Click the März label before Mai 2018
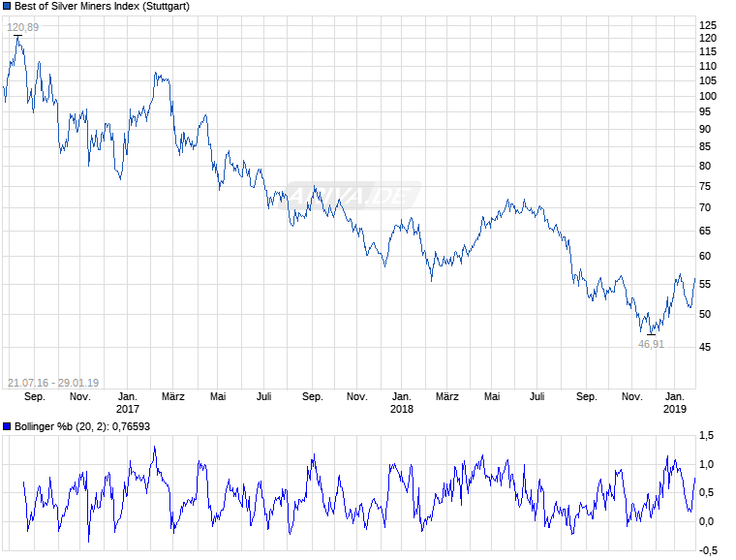736x560 pixels. click(446, 396)
